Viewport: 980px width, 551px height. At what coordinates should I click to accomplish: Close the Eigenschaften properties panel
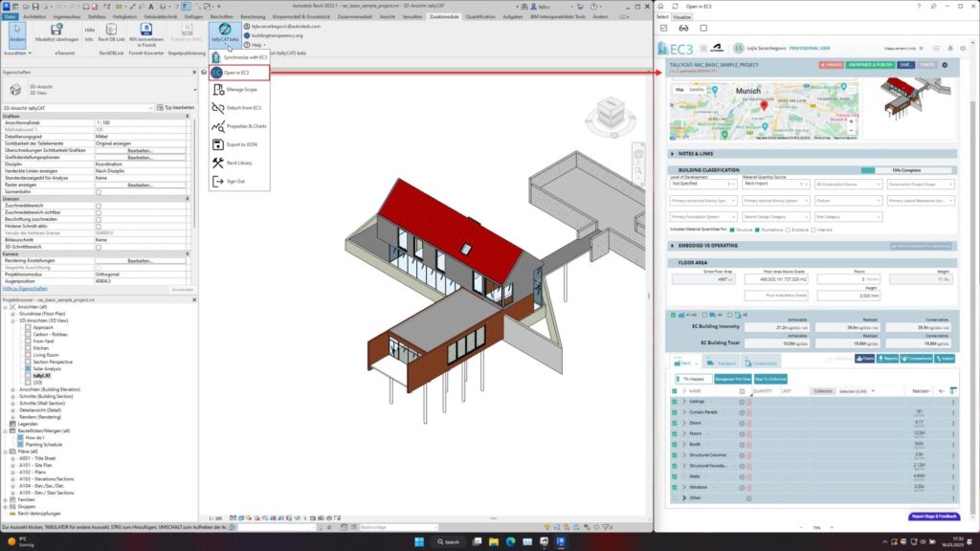point(193,73)
